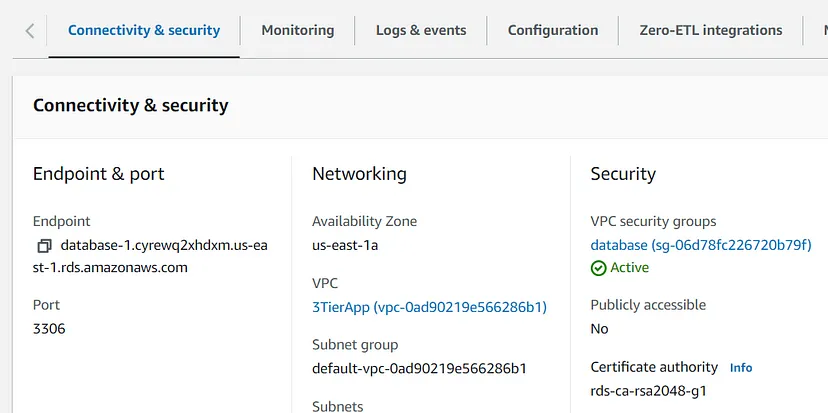The height and width of the screenshot is (413, 828).
Task: Click the green Active status checkmark icon
Action: pyautogui.click(x=598, y=268)
